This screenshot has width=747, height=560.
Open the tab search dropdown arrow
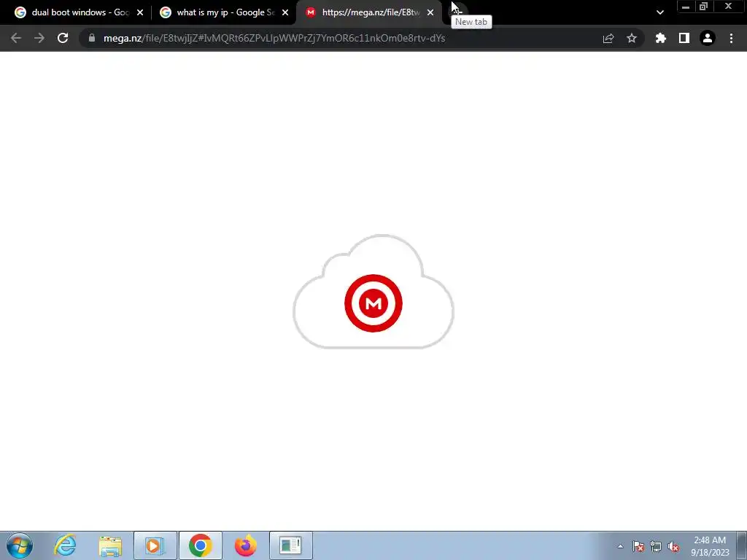point(659,13)
